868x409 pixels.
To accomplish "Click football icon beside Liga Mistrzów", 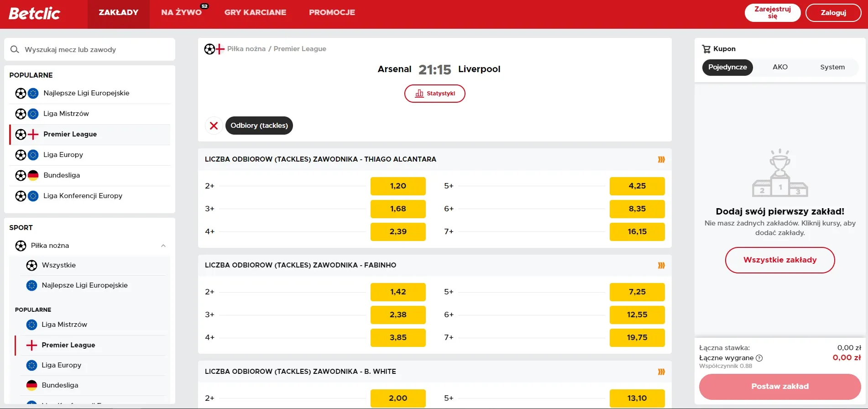I will 21,114.
